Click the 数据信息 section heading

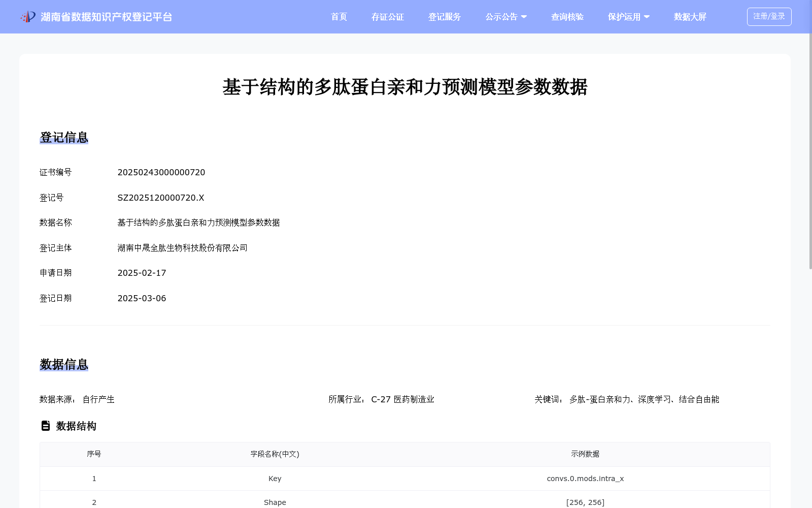pos(64,365)
